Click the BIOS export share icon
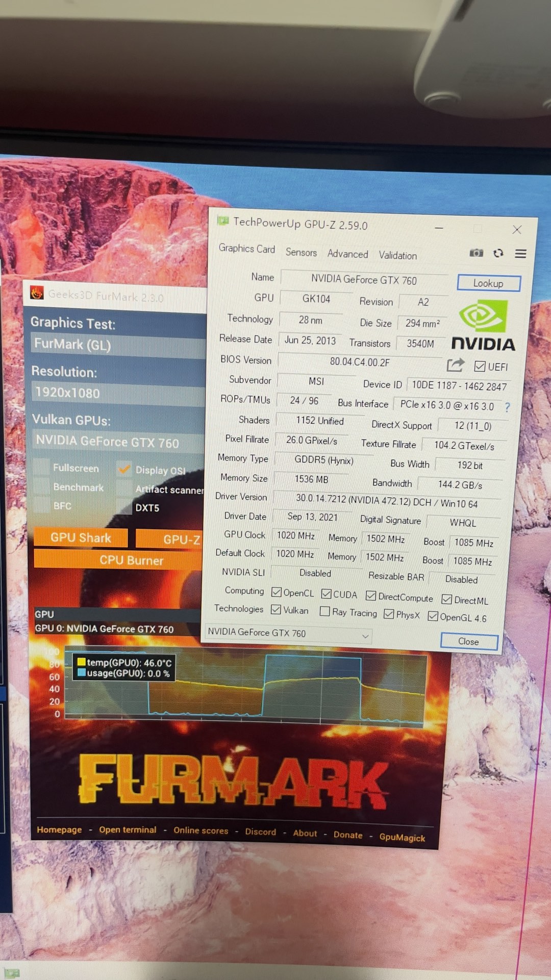This screenshot has width=551, height=980. click(x=455, y=365)
